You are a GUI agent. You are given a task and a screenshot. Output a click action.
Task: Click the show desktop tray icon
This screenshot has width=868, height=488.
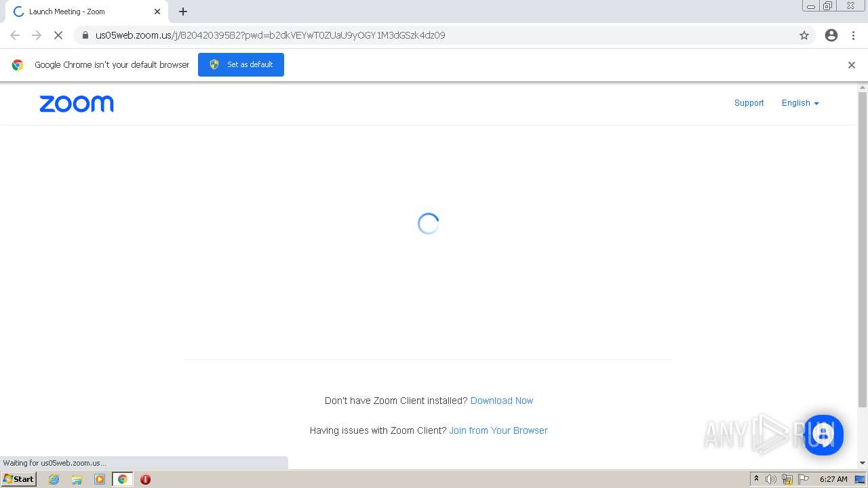(860, 479)
